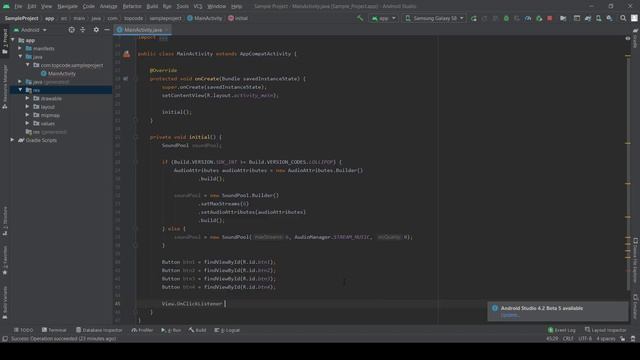
Task: Open the Terminal tool window button
Action: [54, 330]
